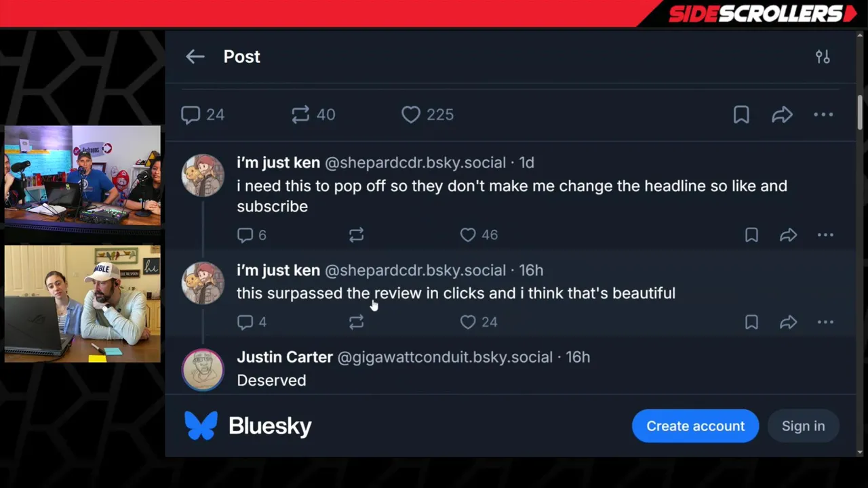
Task: Open the thread settings filter icon
Action: (823, 57)
